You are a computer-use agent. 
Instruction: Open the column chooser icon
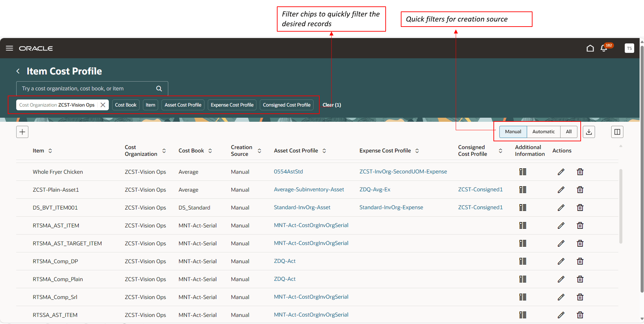point(617,132)
